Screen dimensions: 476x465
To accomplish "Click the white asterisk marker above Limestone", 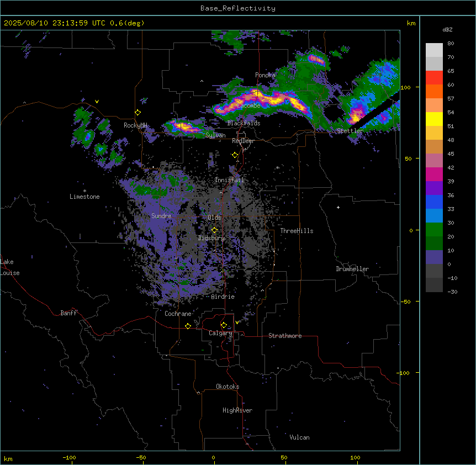I will point(84,191).
